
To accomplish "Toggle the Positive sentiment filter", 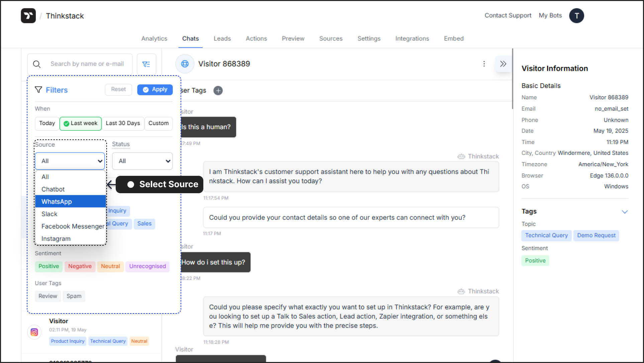I will [49, 266].
